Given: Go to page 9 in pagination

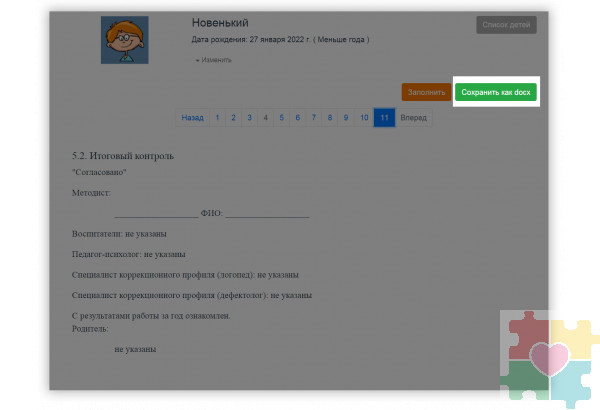Looking at the screenshot, I should [x=345, y=117].
